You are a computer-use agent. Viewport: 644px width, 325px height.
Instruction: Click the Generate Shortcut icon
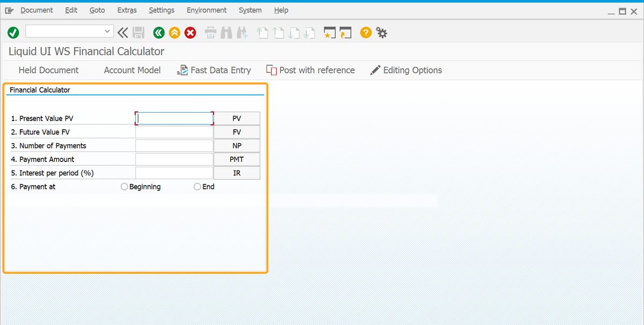[x=345, y=33]
